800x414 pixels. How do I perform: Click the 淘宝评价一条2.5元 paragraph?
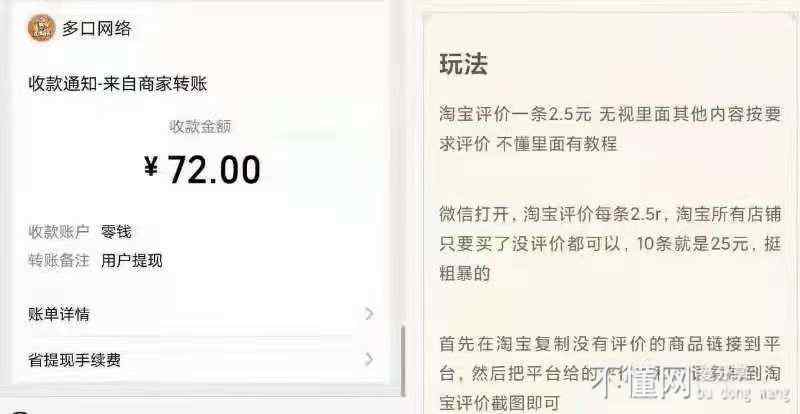tap(610, 129)
